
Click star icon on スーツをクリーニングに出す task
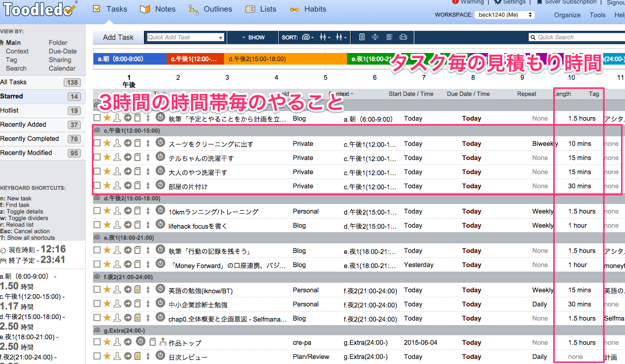coord(107,144)
